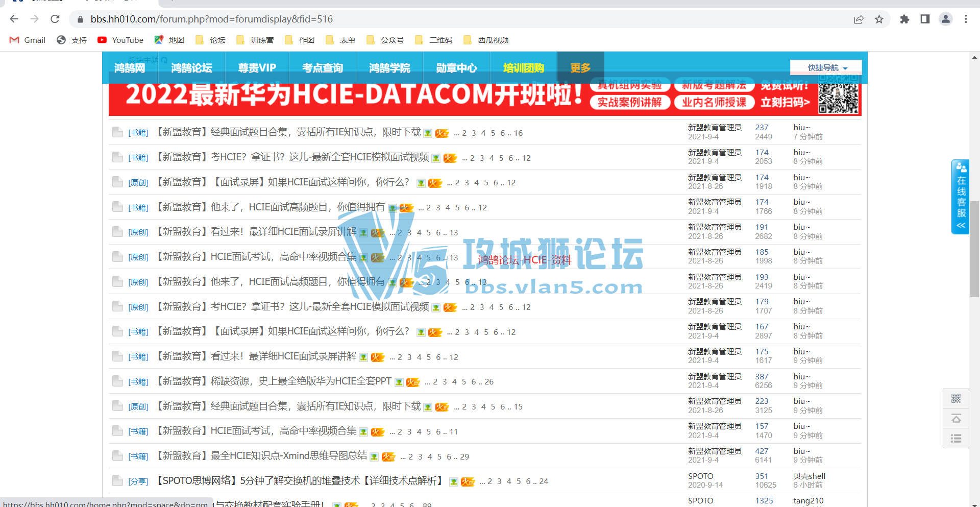Expand the 快捷导航 dropdown

(826, 67)
